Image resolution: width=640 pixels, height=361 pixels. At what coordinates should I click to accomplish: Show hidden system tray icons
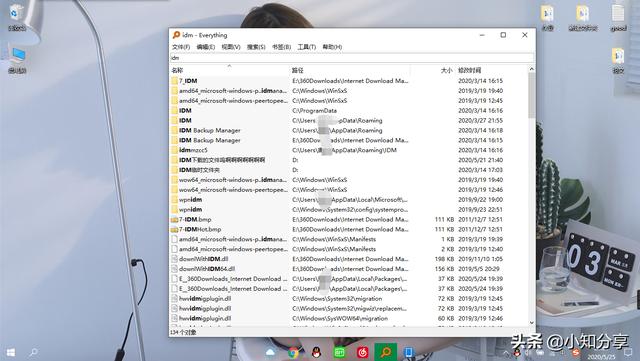(506, 352)
